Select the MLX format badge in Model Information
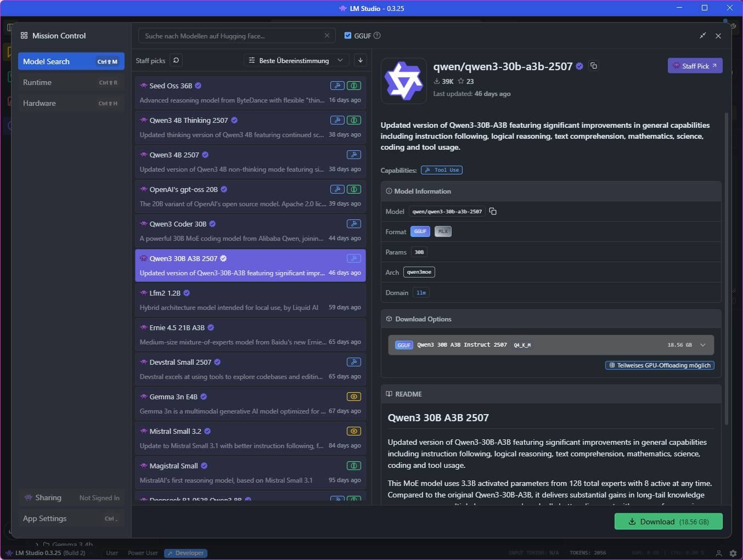The width and height of the screenshot is (743, 560). tap(443, 231)
